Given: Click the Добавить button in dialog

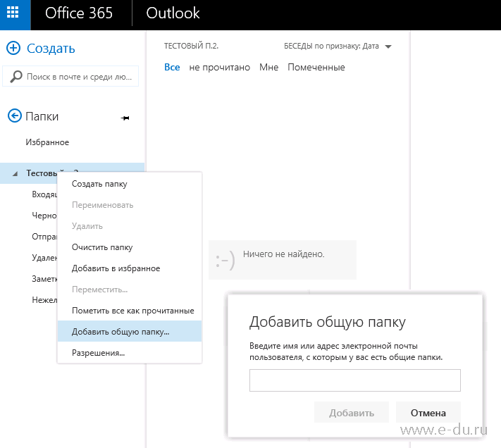Looking at the screenshot, I should [352, 413].
